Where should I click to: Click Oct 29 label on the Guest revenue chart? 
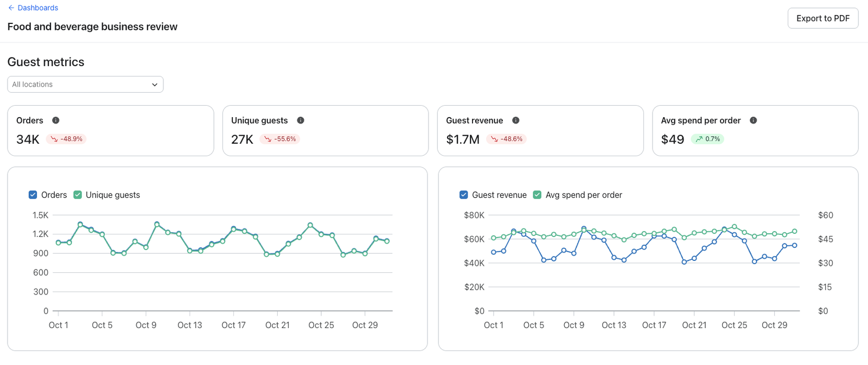774,325
